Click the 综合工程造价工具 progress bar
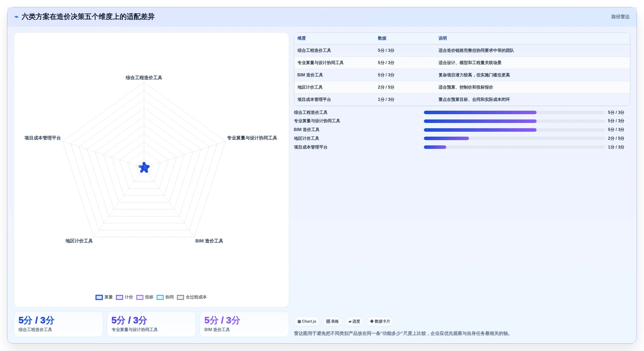 [x=514, y=112]
